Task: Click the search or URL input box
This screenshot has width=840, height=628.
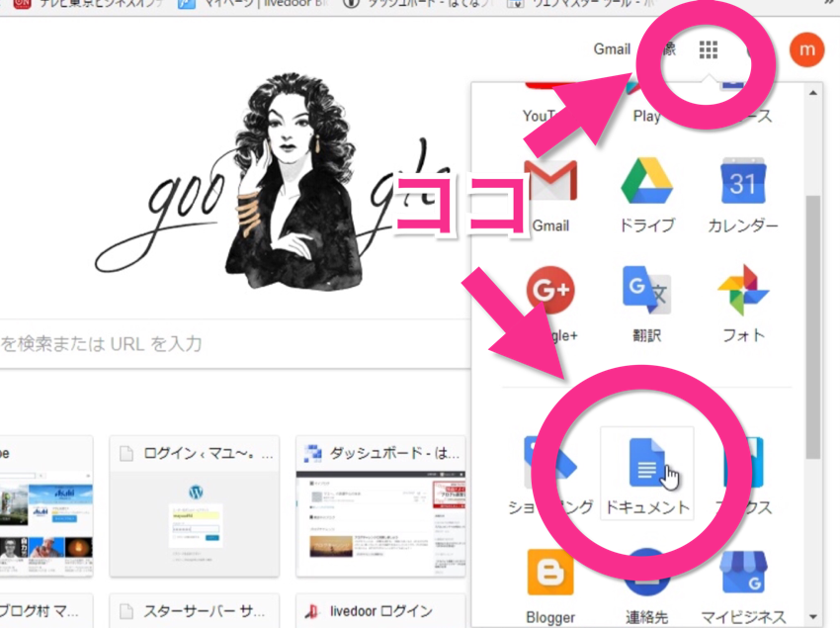Action: [x=234, y=344]
